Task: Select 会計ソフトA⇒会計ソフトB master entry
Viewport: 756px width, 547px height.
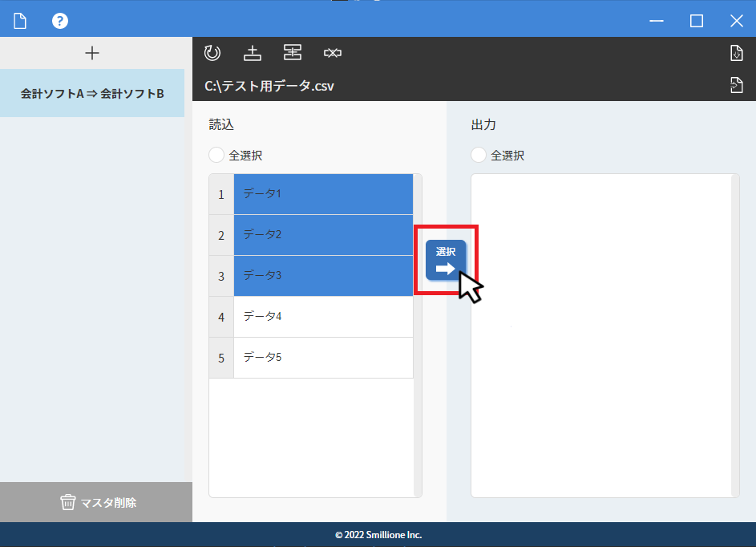Action: click(x=92, y=94)
